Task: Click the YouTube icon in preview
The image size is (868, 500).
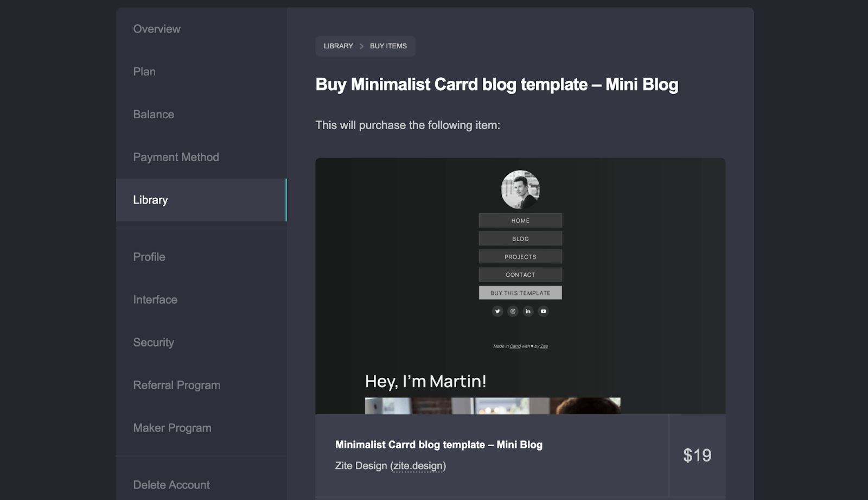Action: point(543,311)
